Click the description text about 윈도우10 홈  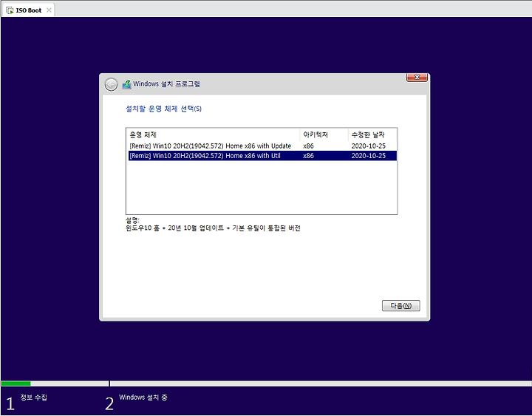(213, 228)
